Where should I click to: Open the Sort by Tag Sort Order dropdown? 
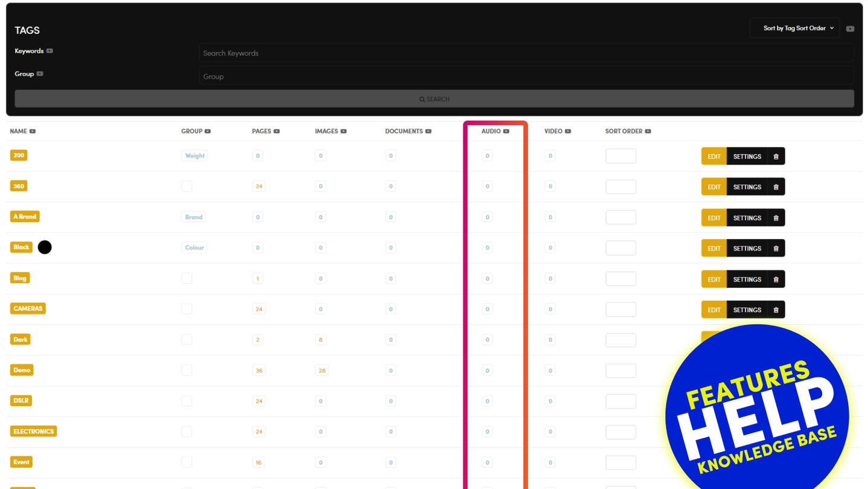pyautogui.click(x=794, y=28)
